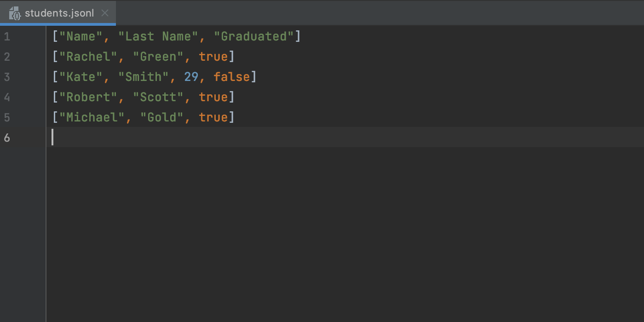Click line number 1 in gutter
Image resolution: width=644 pixels, height=322 pixels.
tap(6, 36)
